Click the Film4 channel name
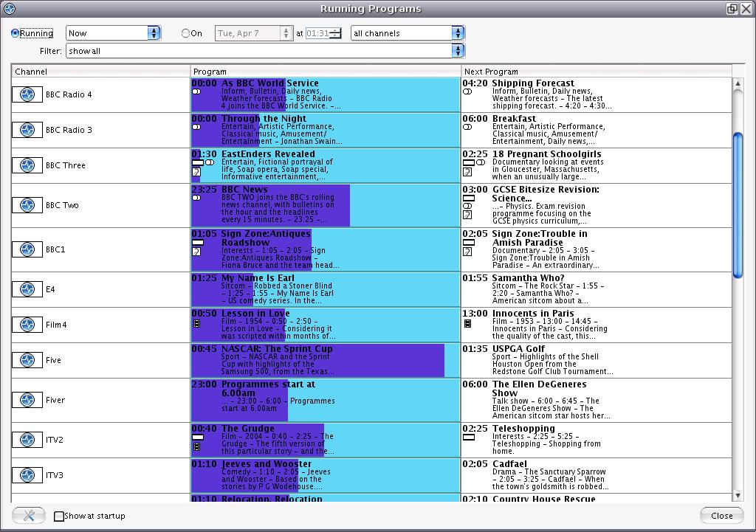 (56, 325)
